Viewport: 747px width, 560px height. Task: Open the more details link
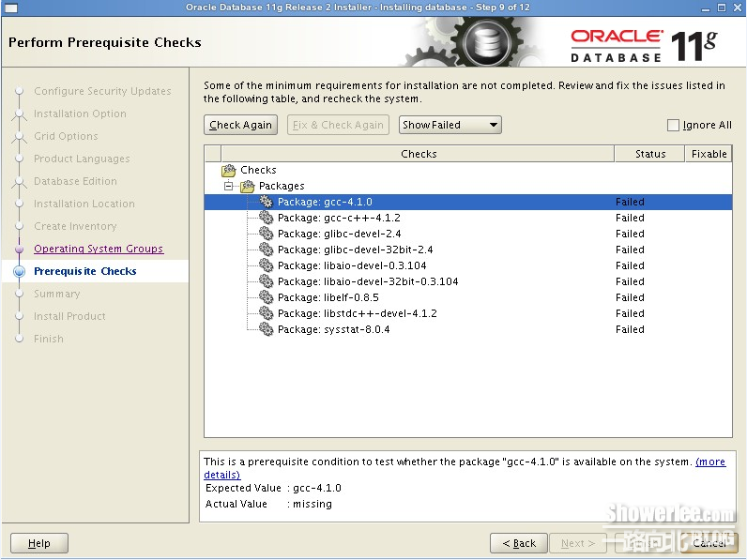(x=709, y=462)
